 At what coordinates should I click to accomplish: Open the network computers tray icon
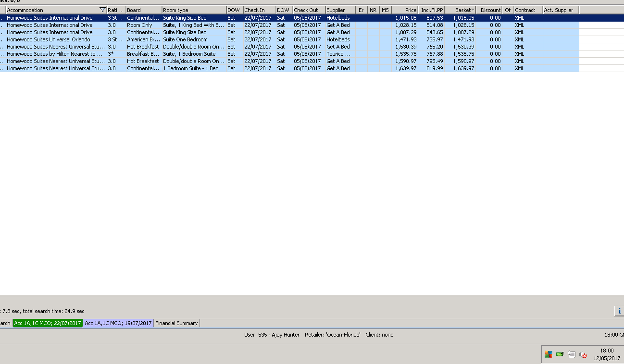(572, 355)
